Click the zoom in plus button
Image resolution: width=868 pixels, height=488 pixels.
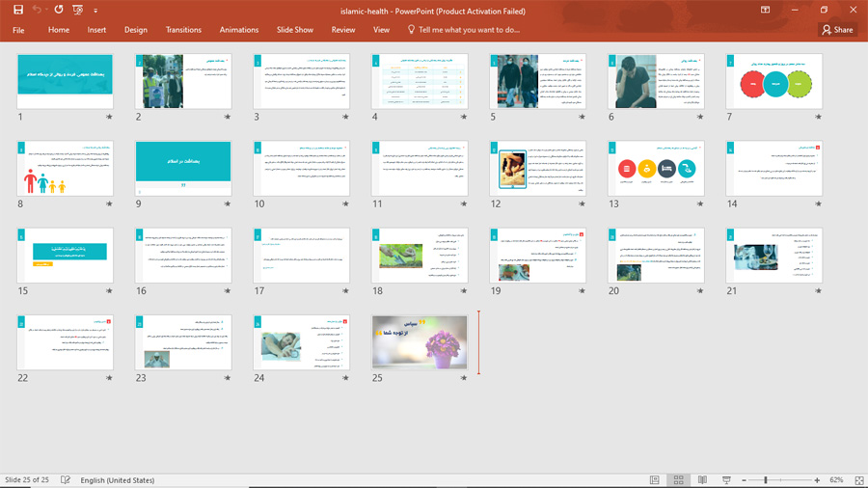click(817, 480)
